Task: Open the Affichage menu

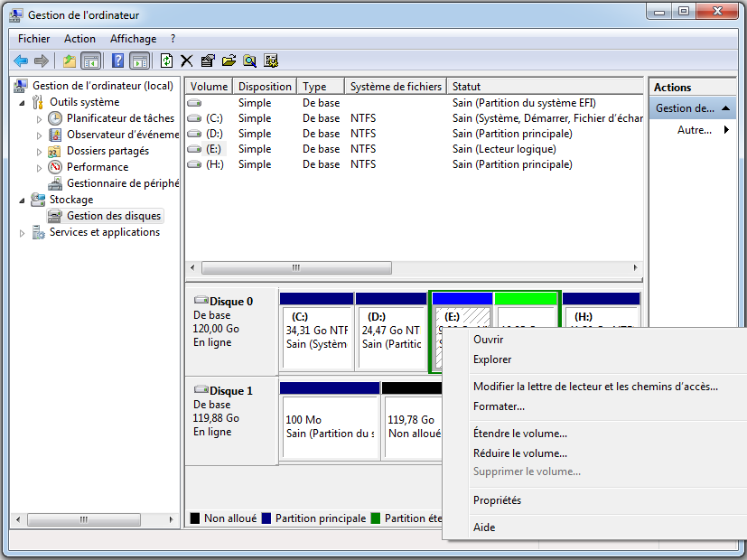Action: (x=133, y=39)
